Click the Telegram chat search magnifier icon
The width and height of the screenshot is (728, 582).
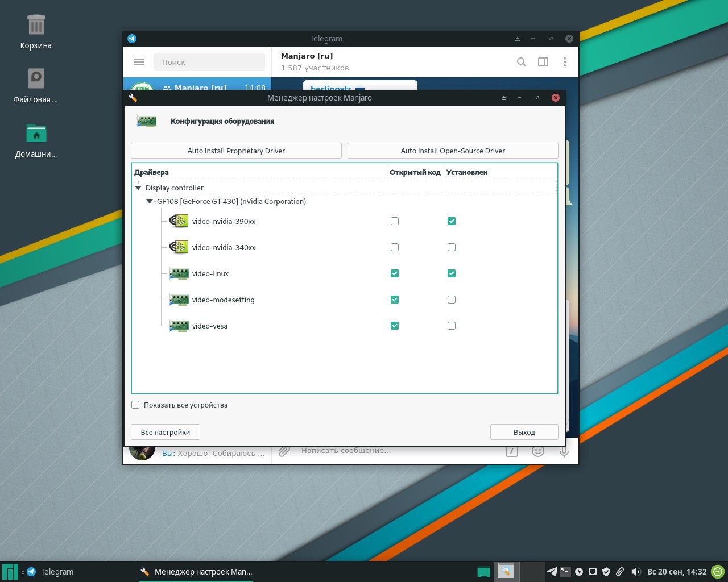521,62
